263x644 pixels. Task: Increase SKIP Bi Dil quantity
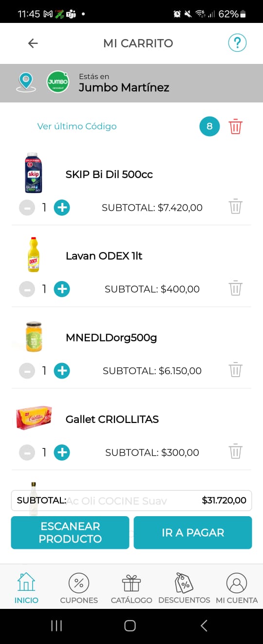(x=61, y=207)
